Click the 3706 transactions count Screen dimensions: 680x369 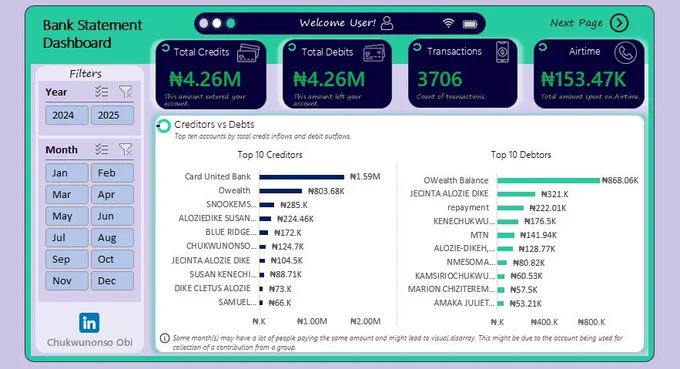coord(440,79)
